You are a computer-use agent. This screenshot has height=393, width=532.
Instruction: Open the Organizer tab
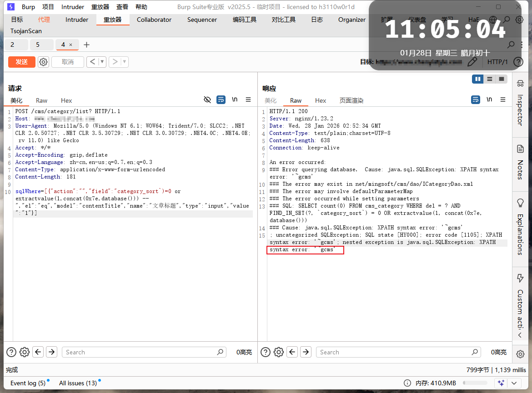point(352,20)
